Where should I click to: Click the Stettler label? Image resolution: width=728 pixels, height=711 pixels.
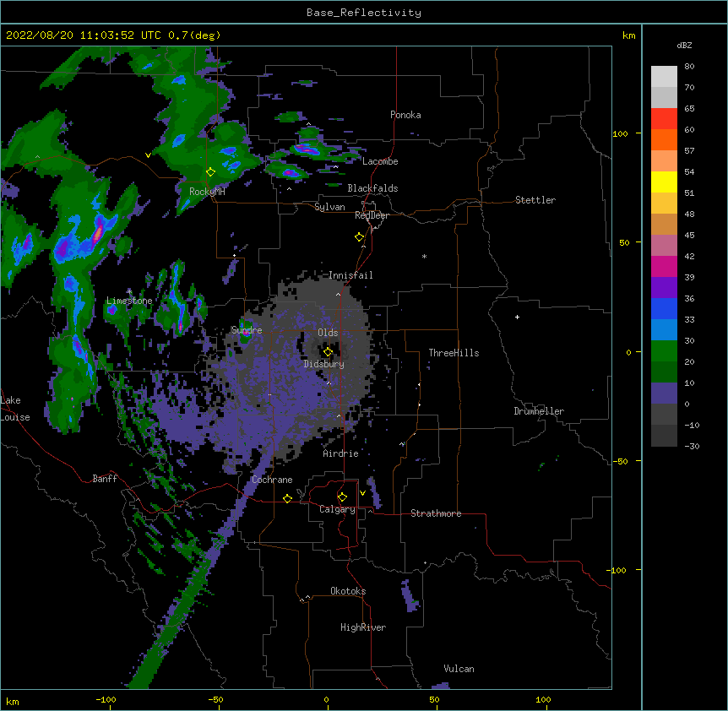pos(535,200)
